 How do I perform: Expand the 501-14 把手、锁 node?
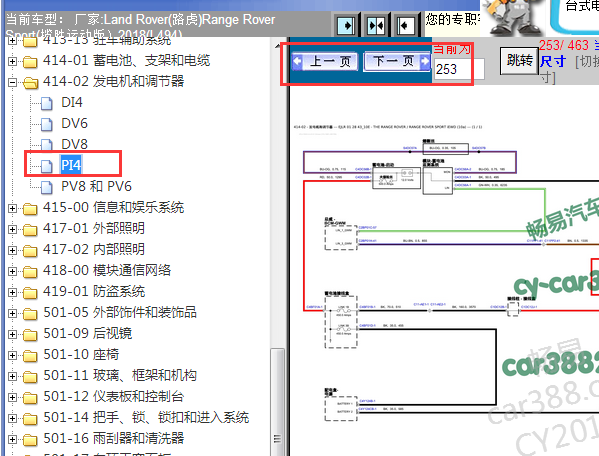pos(13,418)
